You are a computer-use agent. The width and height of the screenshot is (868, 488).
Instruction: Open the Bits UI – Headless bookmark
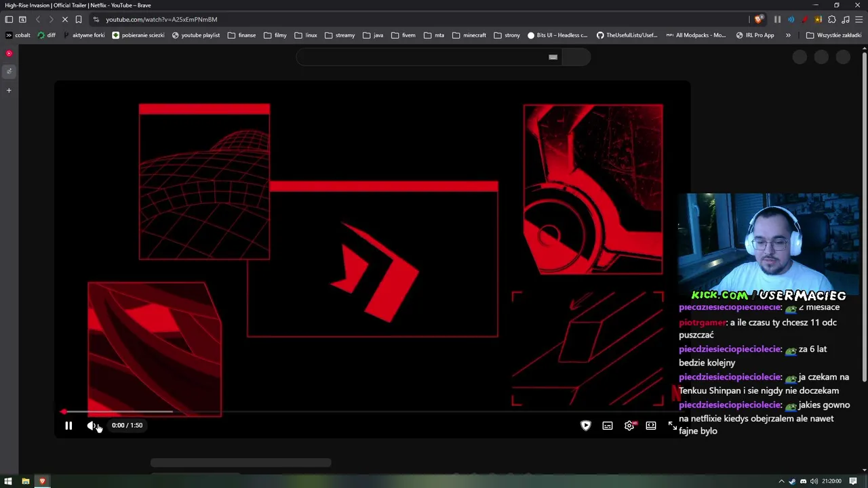click(x=557, y=35)
